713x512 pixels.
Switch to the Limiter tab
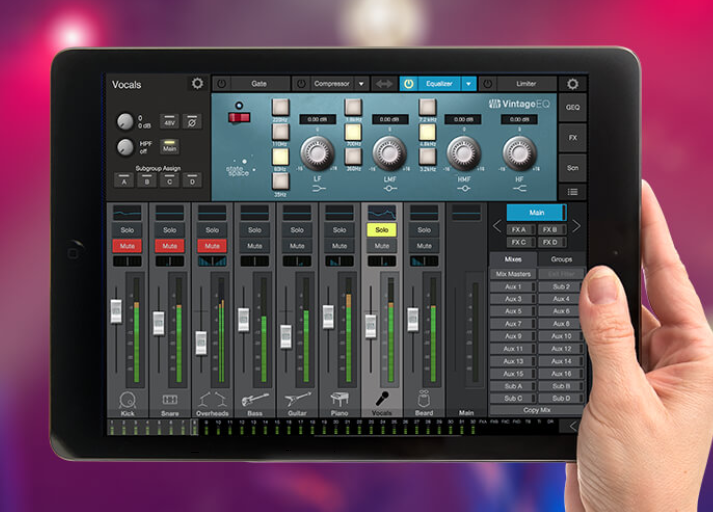pos(526,84)
